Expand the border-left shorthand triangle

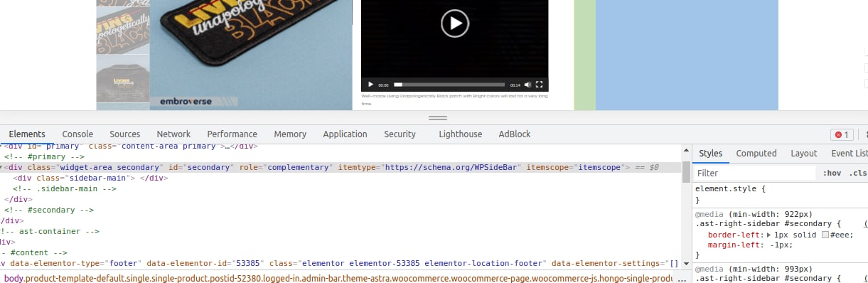[x=768, y=235]
